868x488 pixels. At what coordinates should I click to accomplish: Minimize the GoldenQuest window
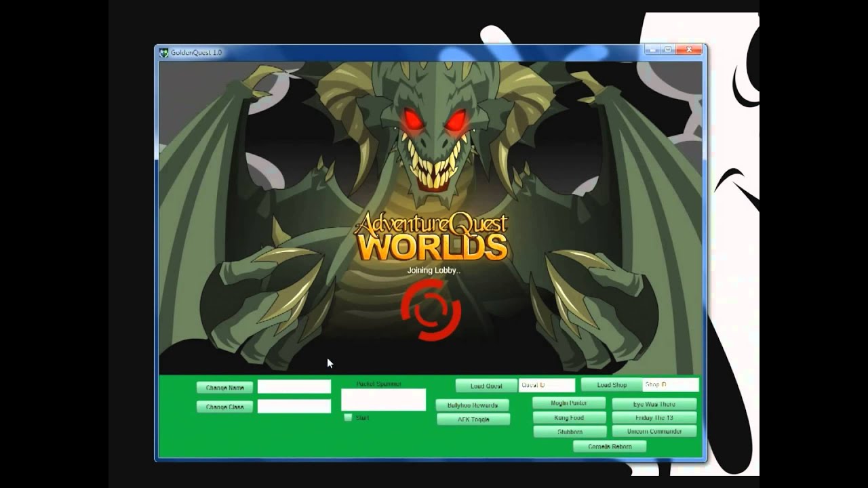pos(652,49)
